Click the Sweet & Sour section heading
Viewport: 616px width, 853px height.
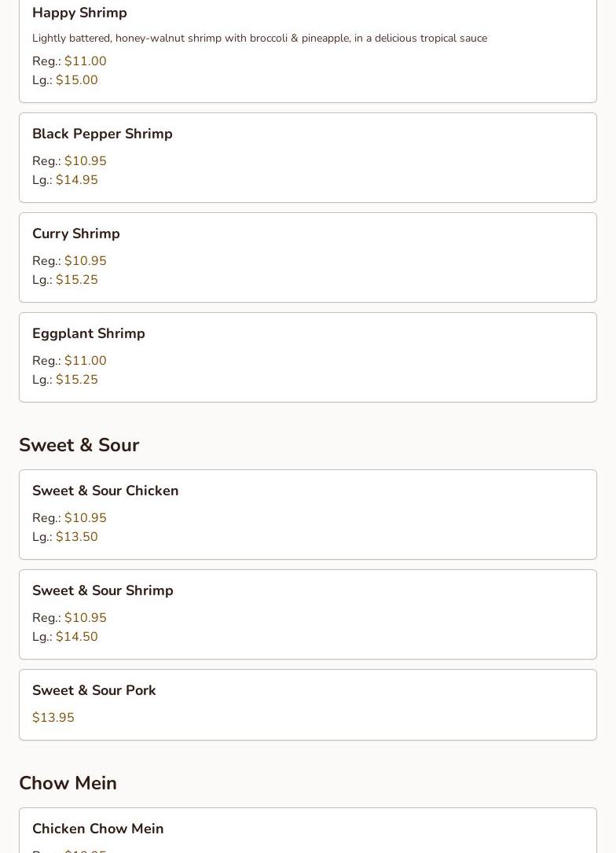coord(79,445)
